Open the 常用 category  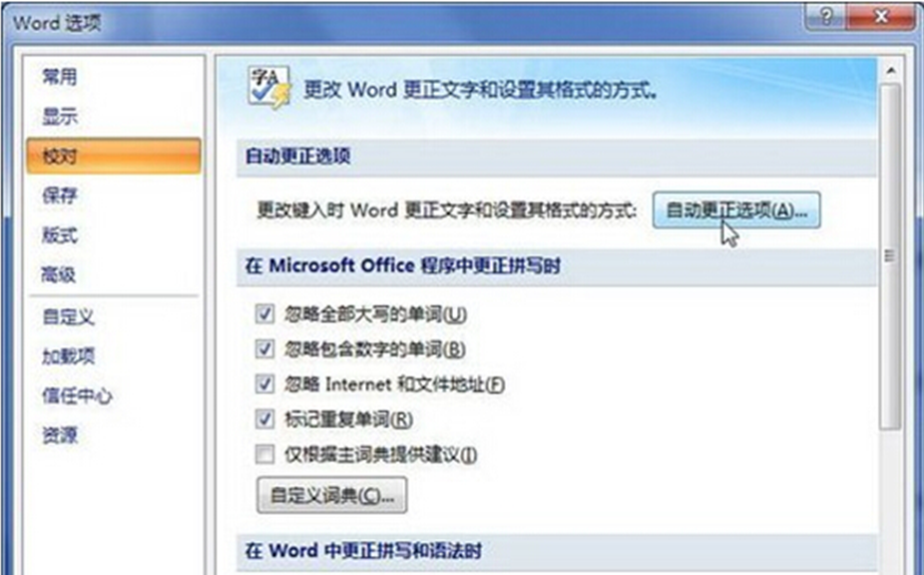(60, 77)
